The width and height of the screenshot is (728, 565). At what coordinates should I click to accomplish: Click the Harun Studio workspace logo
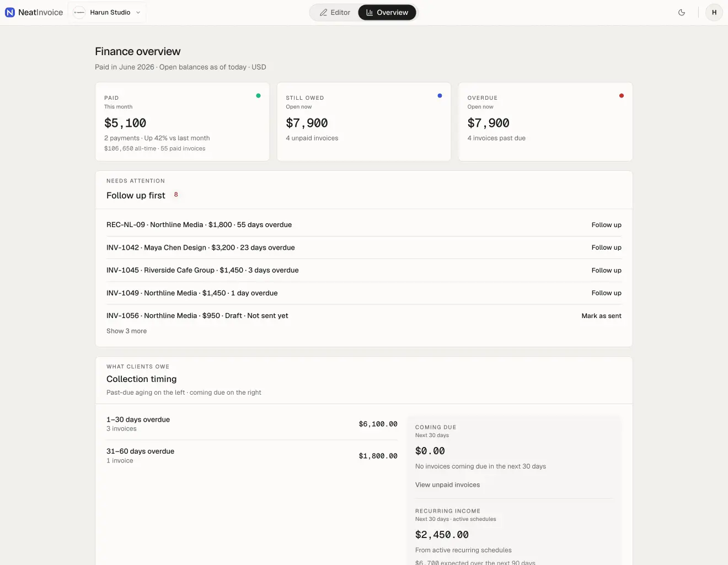pyautogui.click(x=79, y=12)
